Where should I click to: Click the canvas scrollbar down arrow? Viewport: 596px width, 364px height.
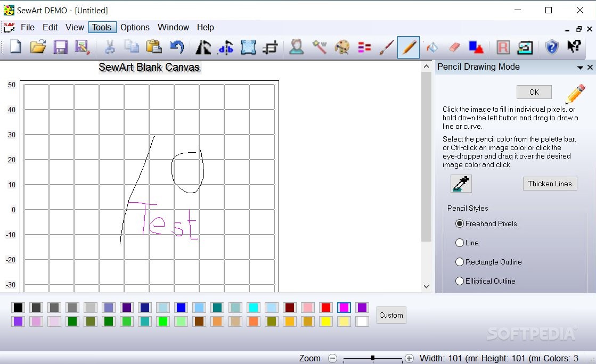pos(426,286)
